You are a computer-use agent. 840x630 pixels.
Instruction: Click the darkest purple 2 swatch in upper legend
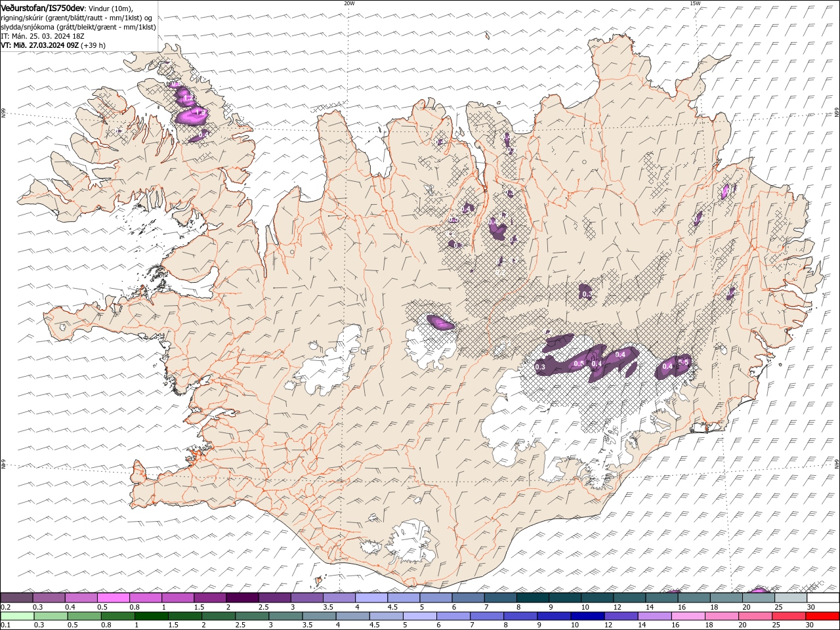(242, 598)
